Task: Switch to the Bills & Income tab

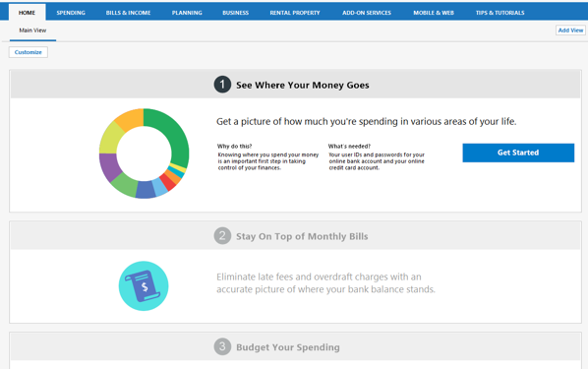Action: [x=128, y=13]
